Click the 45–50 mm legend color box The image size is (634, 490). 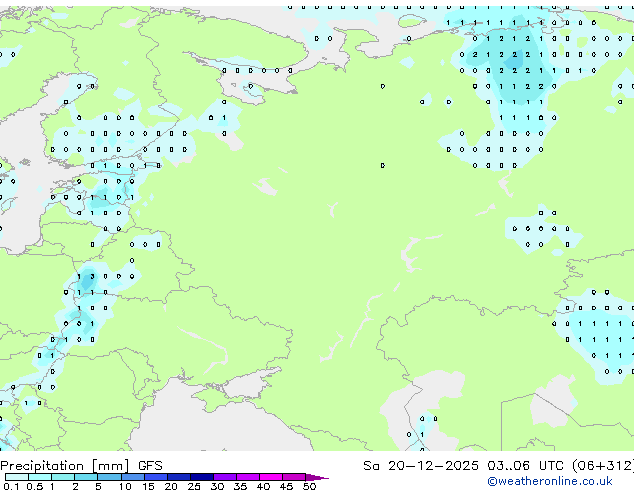pos(294,477)
